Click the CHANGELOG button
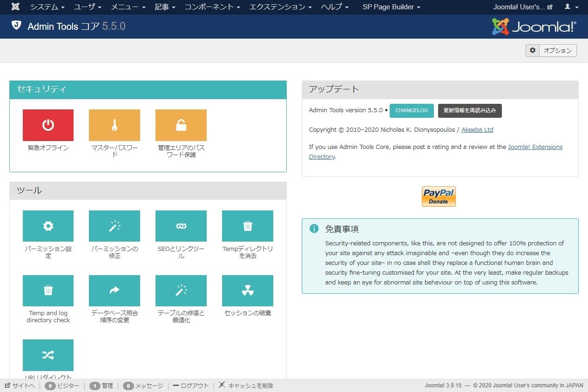This screenshot has height=392, width=588. click(412, 111)
